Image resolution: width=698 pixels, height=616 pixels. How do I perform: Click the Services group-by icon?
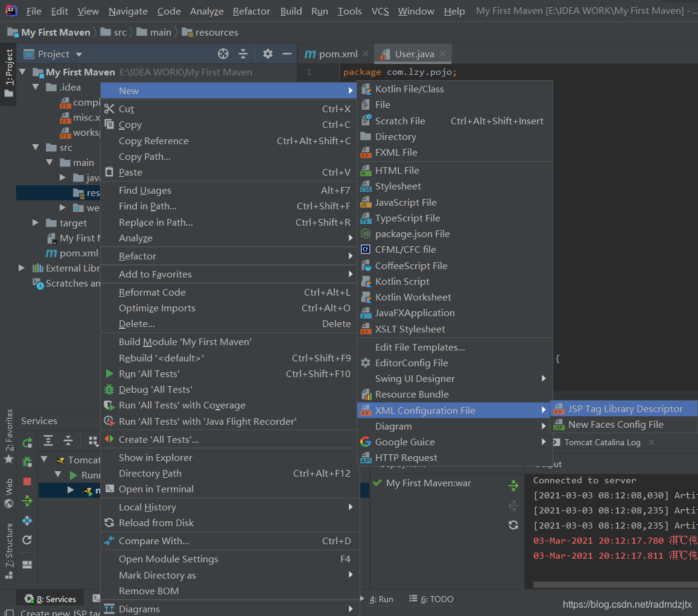tap(92, 440)
